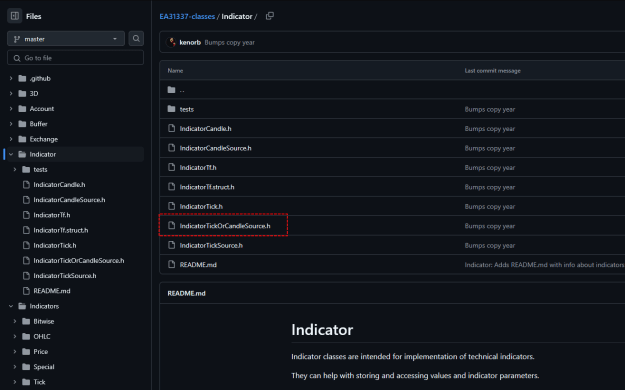Select Exchange folder in file tree

[x=43, y=139]
